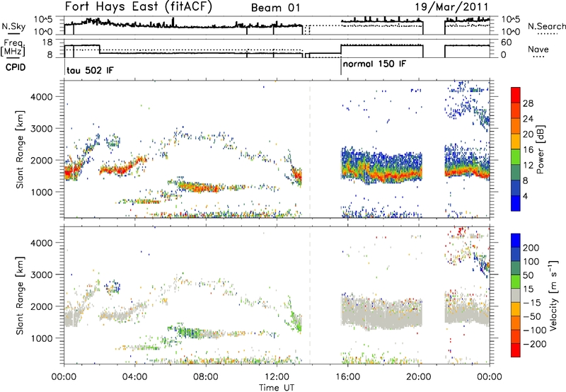Click the '200' velocity color bar value
Viewport: 566px width, 392px height.
(531, 248)
